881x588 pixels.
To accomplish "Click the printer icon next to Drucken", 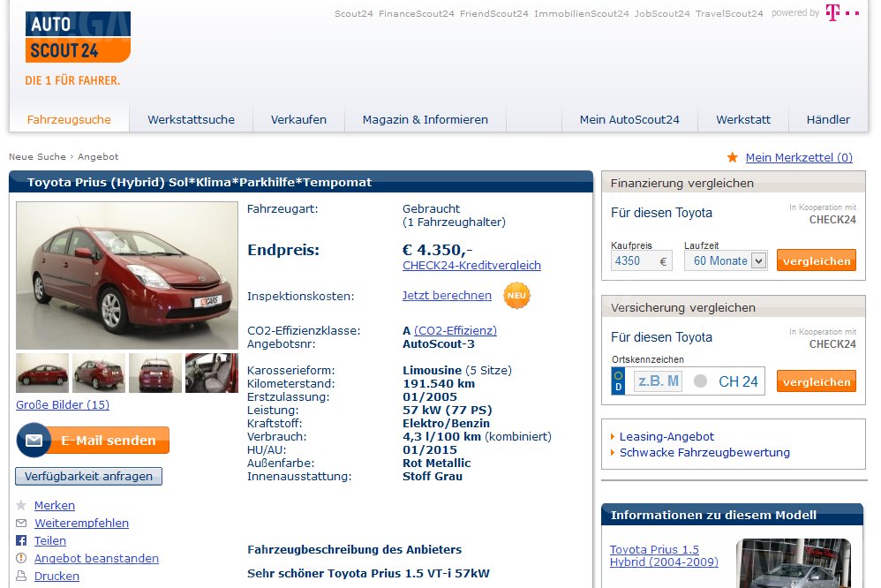I will point(21,577).
